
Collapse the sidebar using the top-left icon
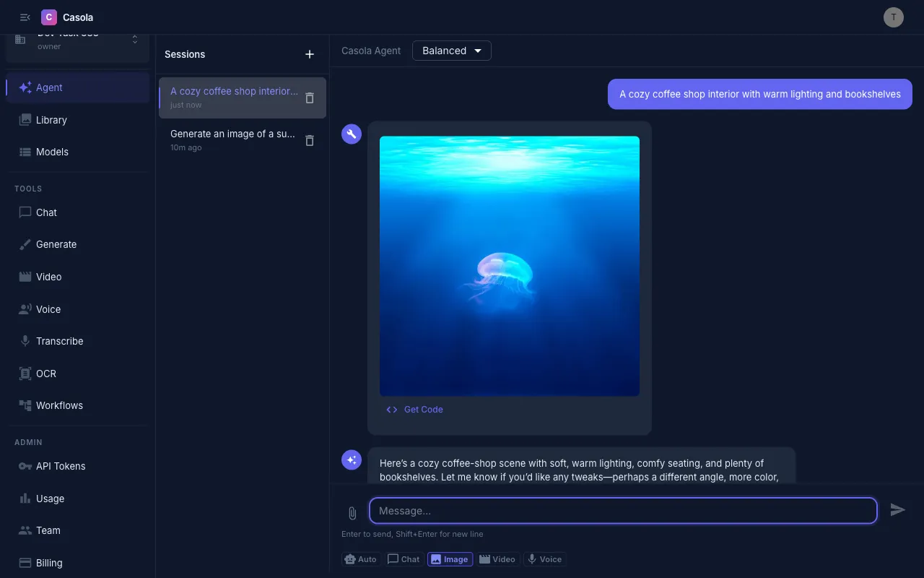pos(25,17)
